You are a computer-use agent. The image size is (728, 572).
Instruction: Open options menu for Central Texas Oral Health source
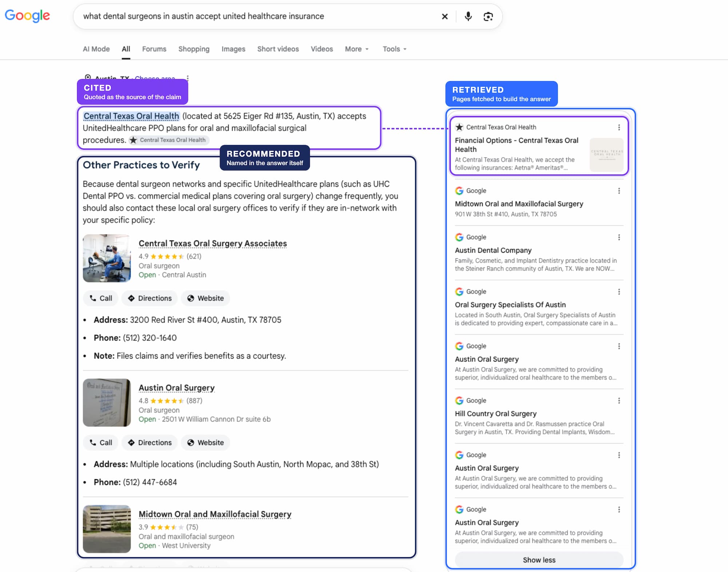click(619, 127)
